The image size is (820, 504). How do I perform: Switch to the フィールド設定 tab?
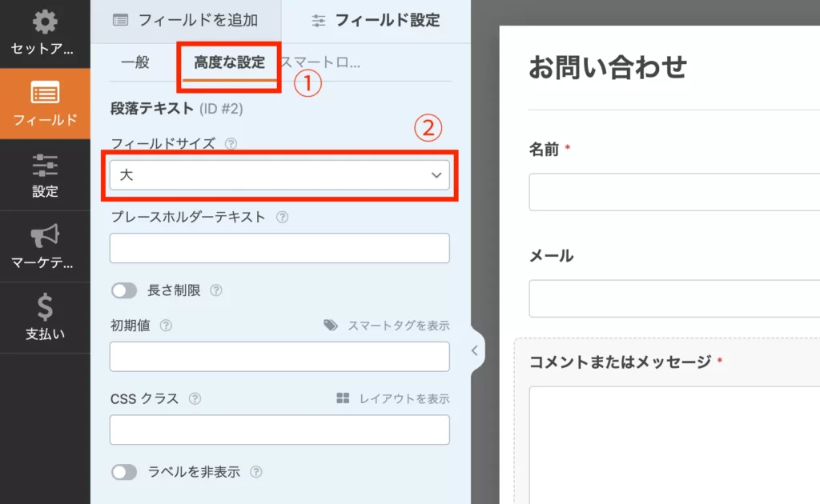click(376, 20)
